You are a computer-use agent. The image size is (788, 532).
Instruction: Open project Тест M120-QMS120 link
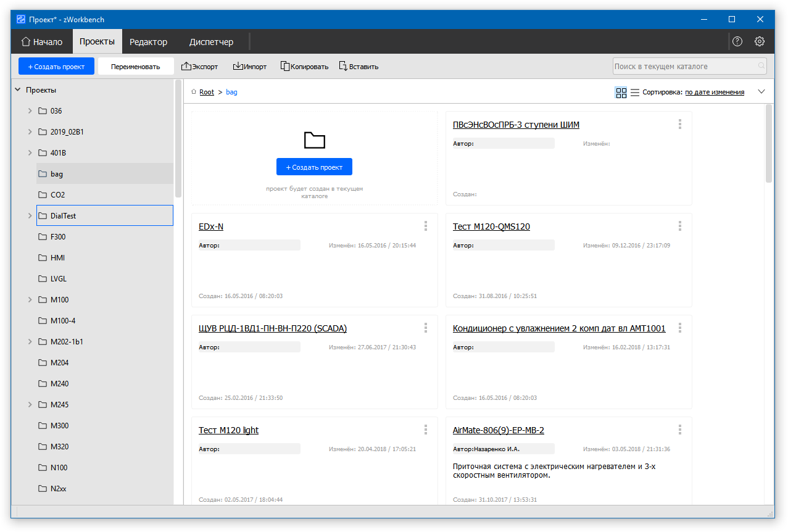[491, 227]
